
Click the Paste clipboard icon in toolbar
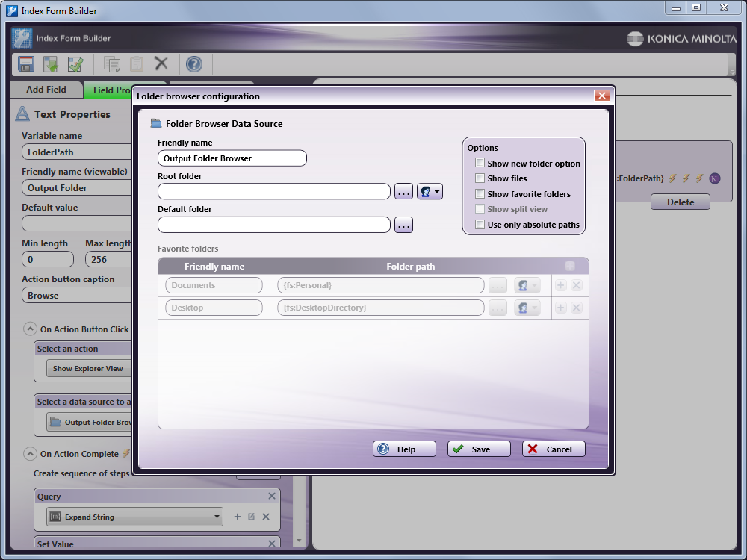click(137, 63)
